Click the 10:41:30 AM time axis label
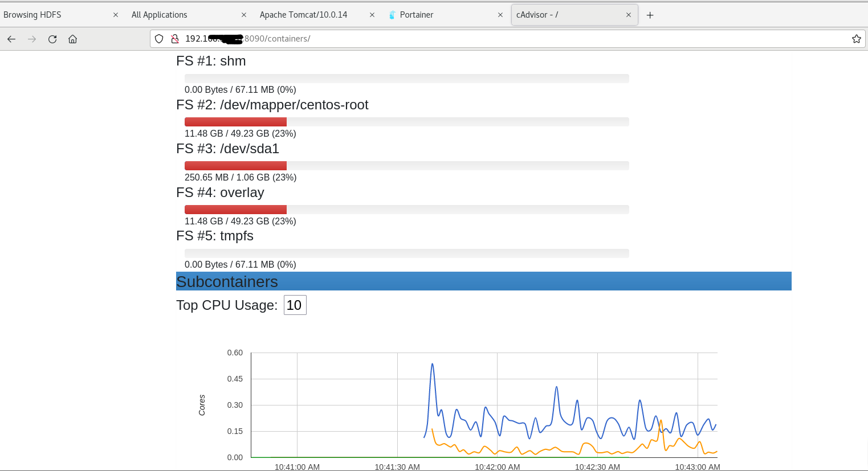 pos(397,467)
